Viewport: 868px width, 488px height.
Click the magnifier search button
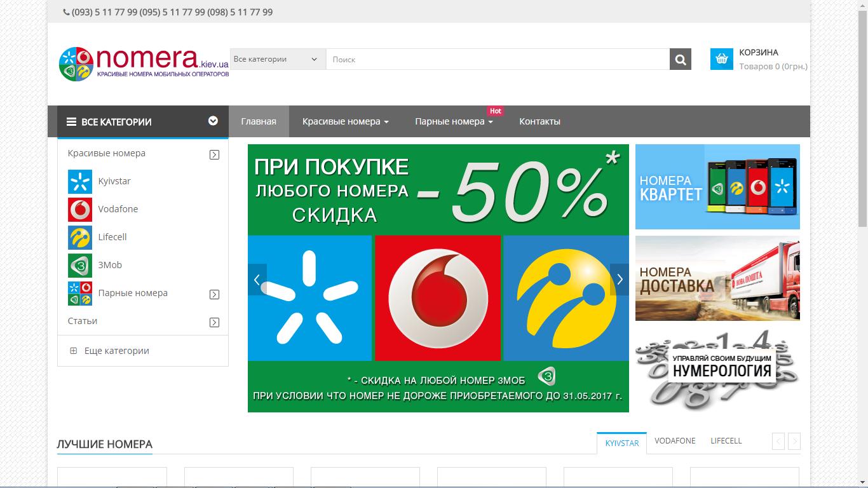[x=681, y=59]
